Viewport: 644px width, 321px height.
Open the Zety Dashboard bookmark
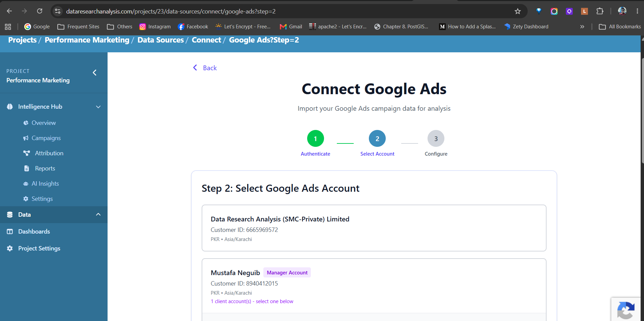pyautogui.click(x=526, y=27)
